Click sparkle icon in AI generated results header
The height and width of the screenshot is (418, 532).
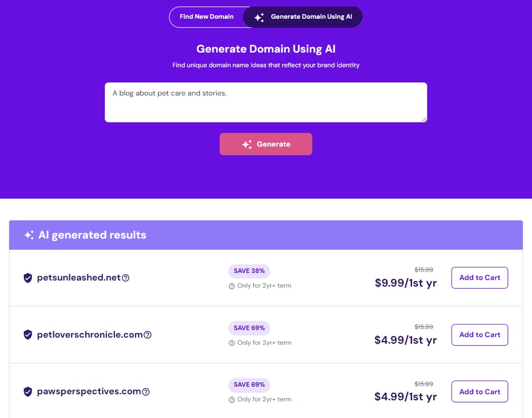pos(29,235)
